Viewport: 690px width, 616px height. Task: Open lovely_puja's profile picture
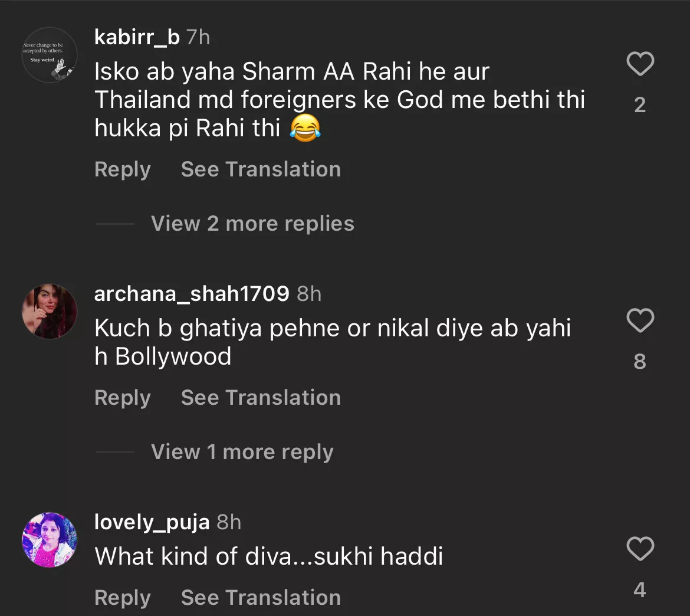[50, 540]
